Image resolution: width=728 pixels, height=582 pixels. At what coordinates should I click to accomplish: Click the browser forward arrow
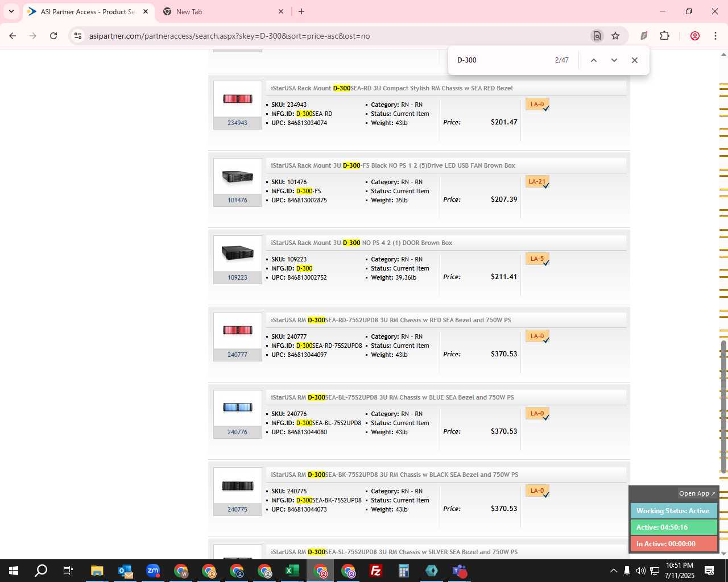click(33, 36)
